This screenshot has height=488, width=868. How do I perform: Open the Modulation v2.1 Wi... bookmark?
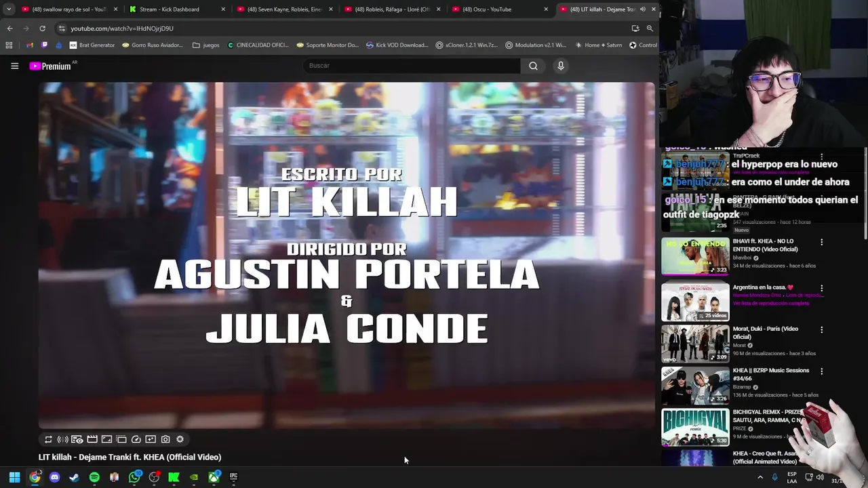[536, 45]
